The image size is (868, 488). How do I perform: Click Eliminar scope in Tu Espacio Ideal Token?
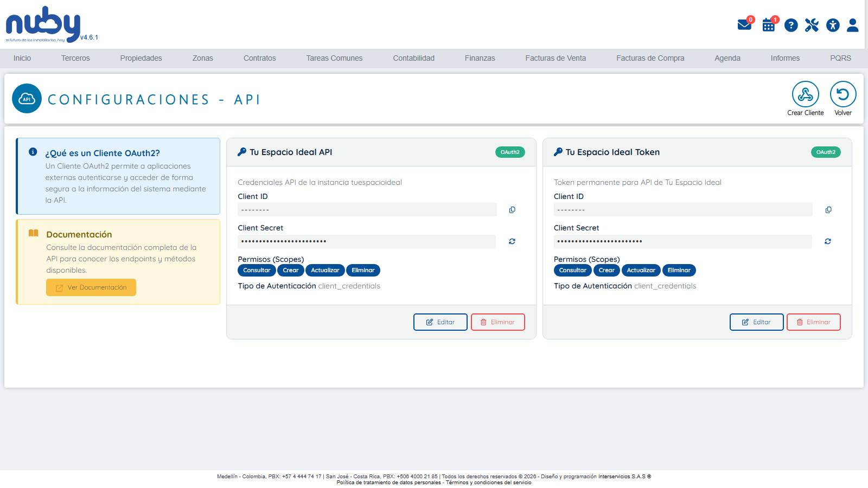679,270
